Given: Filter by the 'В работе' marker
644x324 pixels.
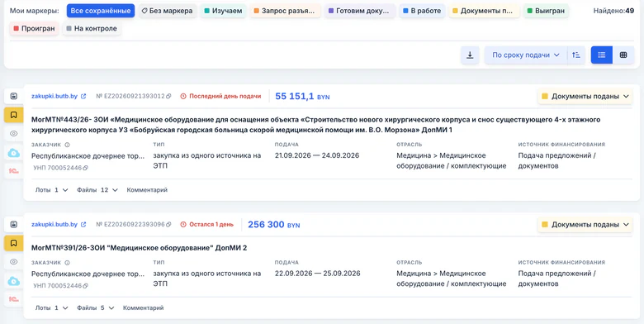Looking at the screenshot, I should click(x=422, y=11).
